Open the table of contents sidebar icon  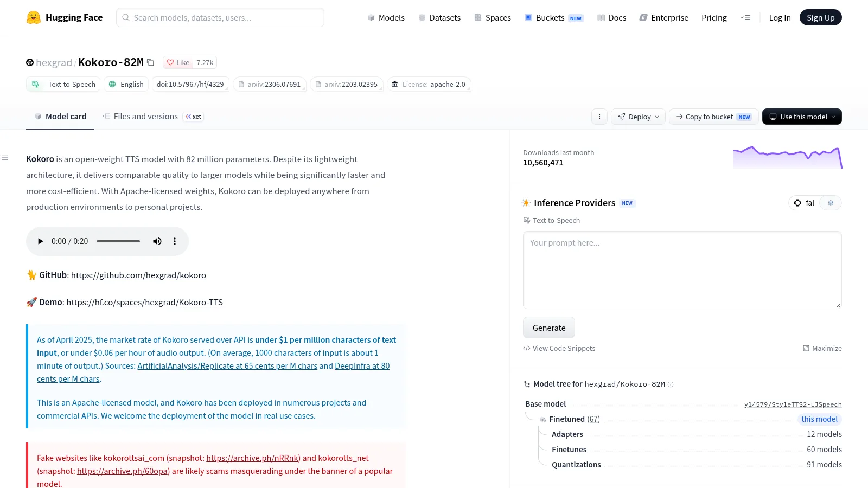pyautogui.click(x=5, y=158)
